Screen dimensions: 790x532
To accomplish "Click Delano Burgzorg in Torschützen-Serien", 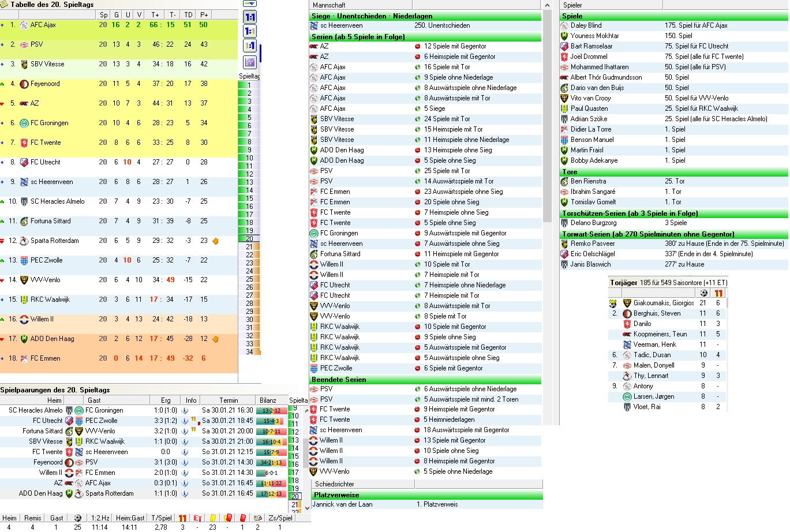I will coord(593,223).
